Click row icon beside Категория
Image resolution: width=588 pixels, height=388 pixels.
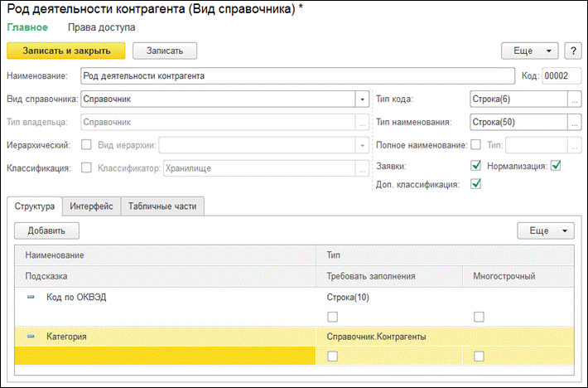coord(31,337)
